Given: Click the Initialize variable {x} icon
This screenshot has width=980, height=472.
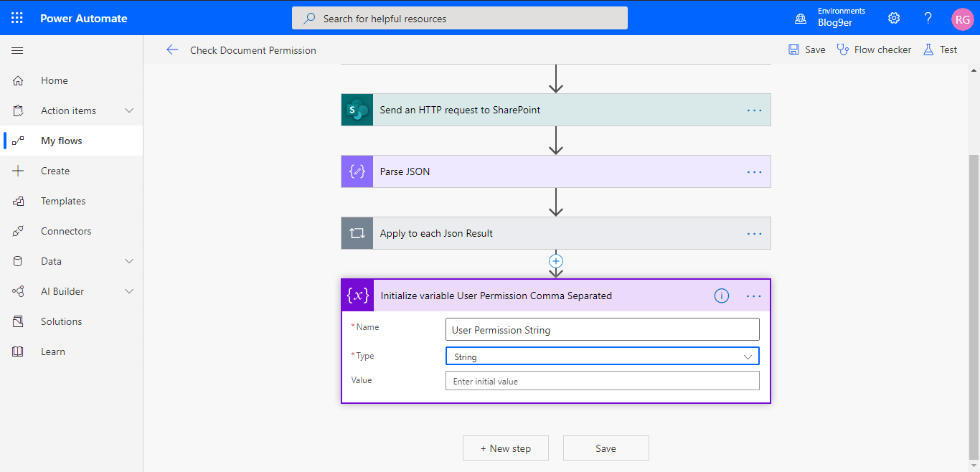Looking at the screenshot, I should (x=357, y=296).
